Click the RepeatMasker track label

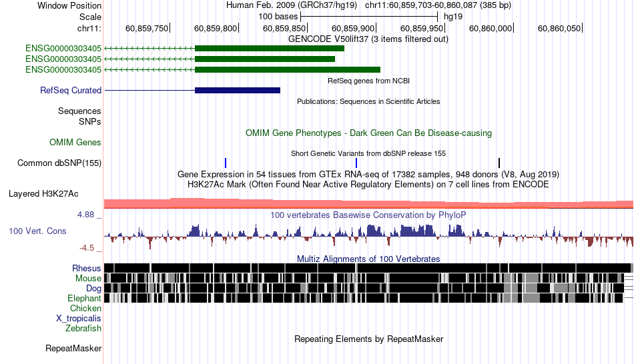[x=73, y=348]
